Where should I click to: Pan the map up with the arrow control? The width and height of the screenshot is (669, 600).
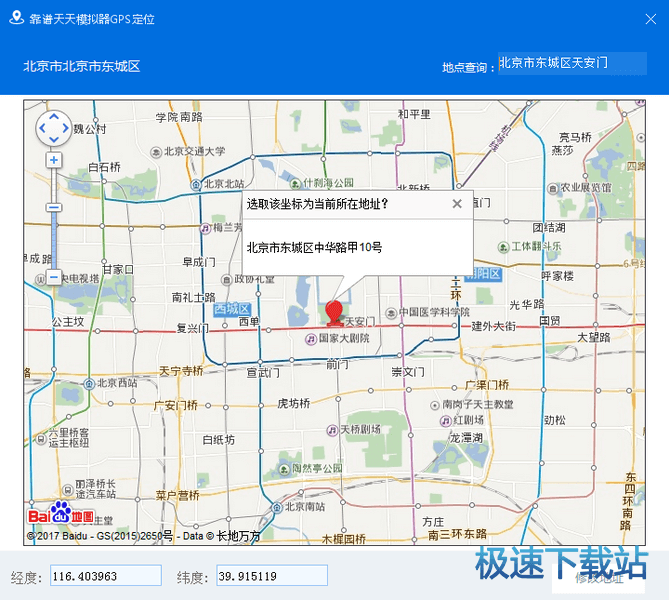(54, 117)
